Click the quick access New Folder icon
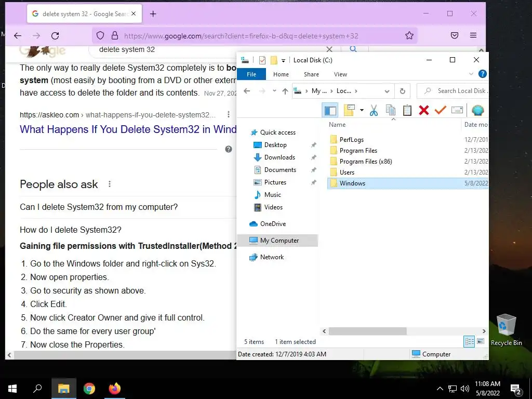This screenshot has height=399, width=532. point(274,60)
